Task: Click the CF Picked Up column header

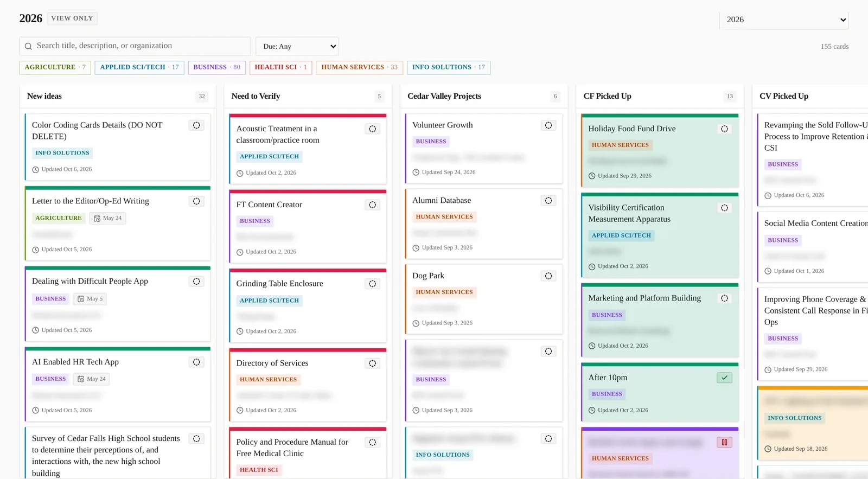Action: point(608,97)
